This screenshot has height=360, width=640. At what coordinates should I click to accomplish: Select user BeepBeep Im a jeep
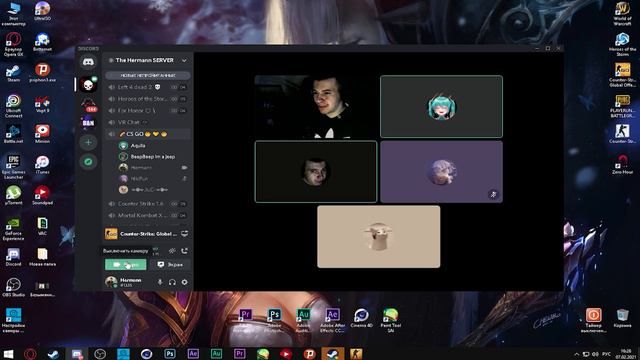[x=153, y=156]
